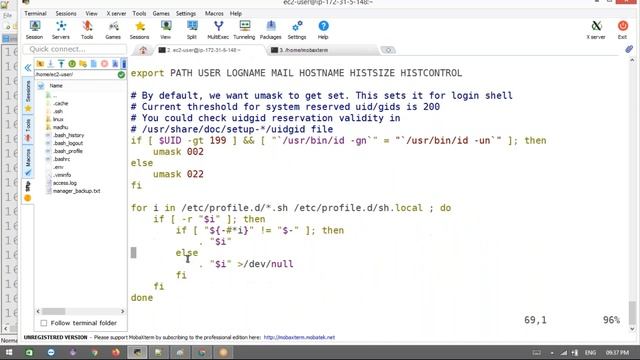Open the Sessions menu
Viewport: 640px width, 360px height.
(66, 13)
